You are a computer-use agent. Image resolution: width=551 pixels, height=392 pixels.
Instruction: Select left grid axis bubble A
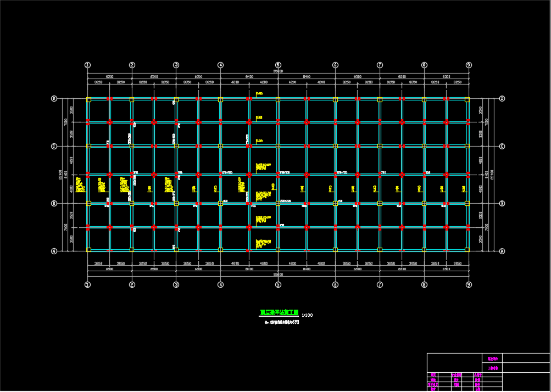pos(54,251)
